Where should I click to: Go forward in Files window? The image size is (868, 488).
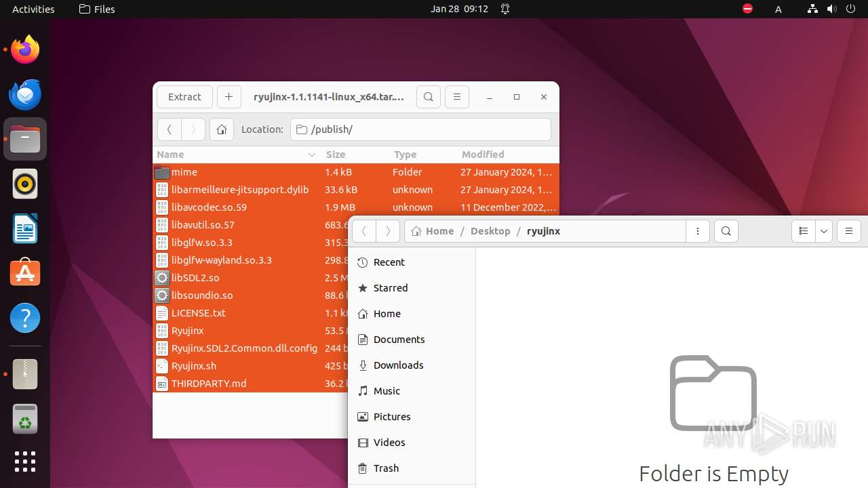388,231
